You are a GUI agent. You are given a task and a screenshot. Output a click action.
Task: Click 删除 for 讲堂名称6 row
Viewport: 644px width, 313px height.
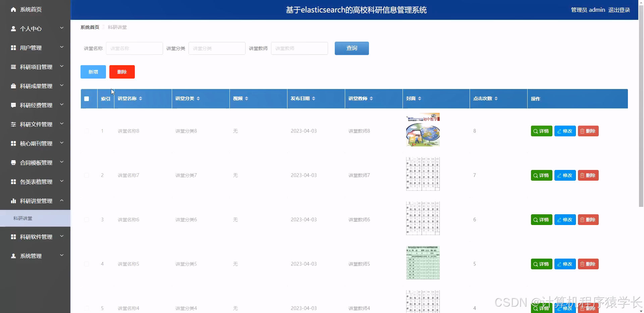[588, 220]
